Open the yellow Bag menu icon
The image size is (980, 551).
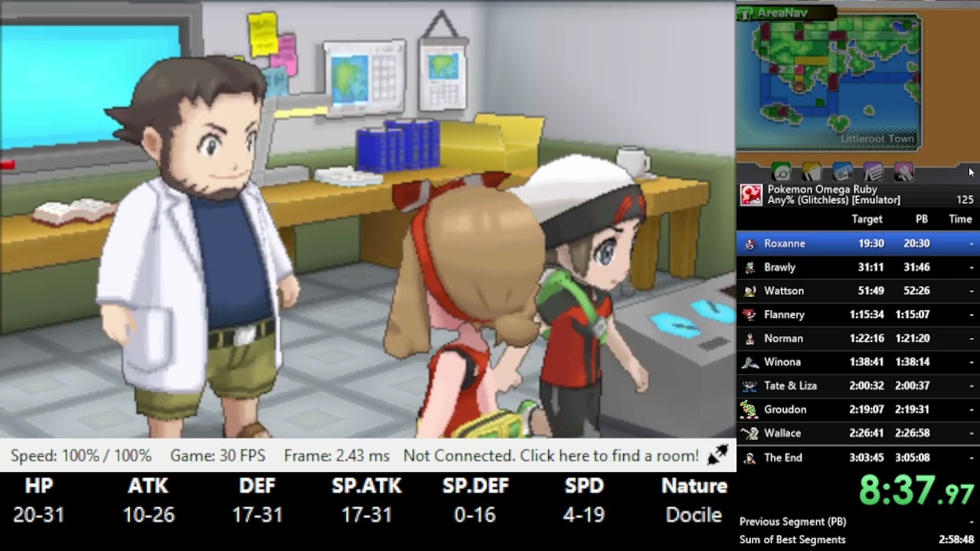pos(812,172)
